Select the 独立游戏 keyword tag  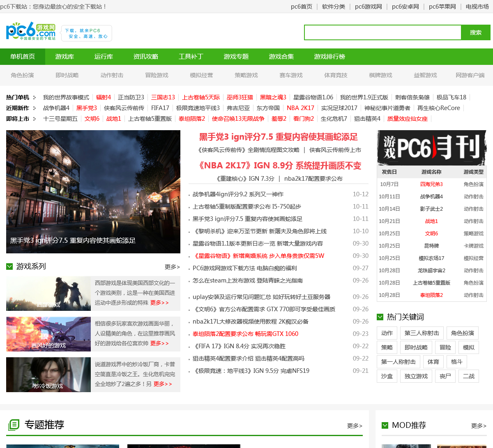pos(416,376)
